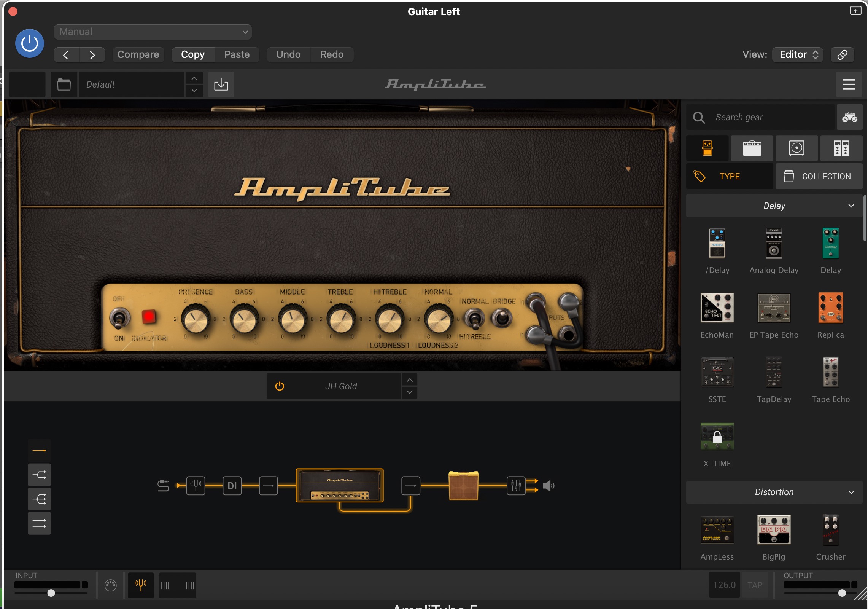
Task: Select the AmpLess distortion pedal
Action: coord(717,530)
